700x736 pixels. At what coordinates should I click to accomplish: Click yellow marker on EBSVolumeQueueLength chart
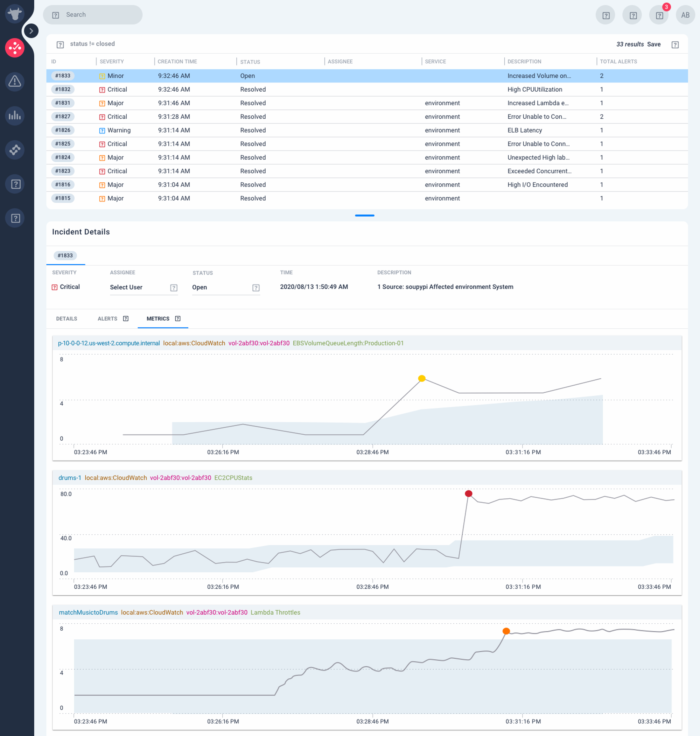[x=422, y=378]
